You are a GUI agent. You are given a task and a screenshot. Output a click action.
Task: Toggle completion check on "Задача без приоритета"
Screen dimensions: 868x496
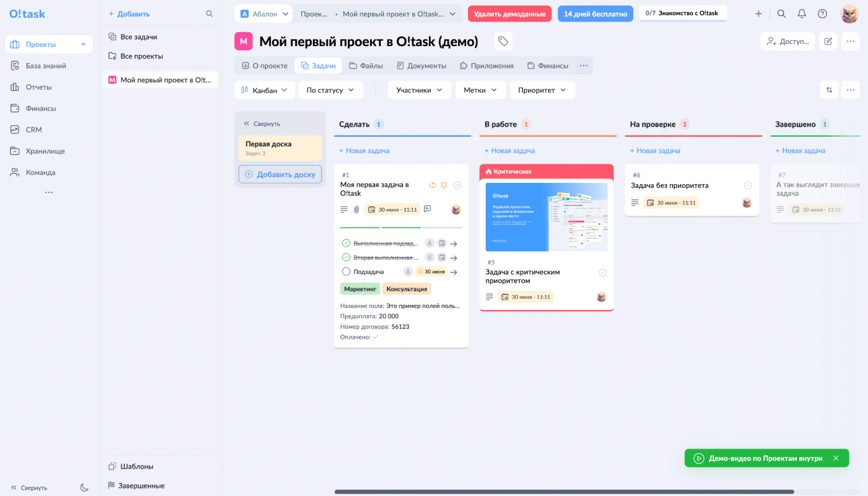748,185
